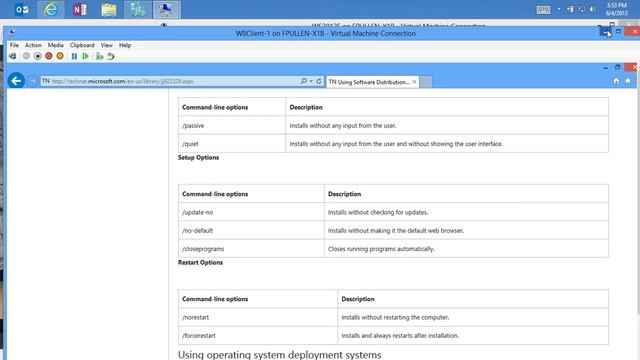This screenshot has width=640, height=360.
Task: Click the VM connection window system icon
Action: coord(12,33)
